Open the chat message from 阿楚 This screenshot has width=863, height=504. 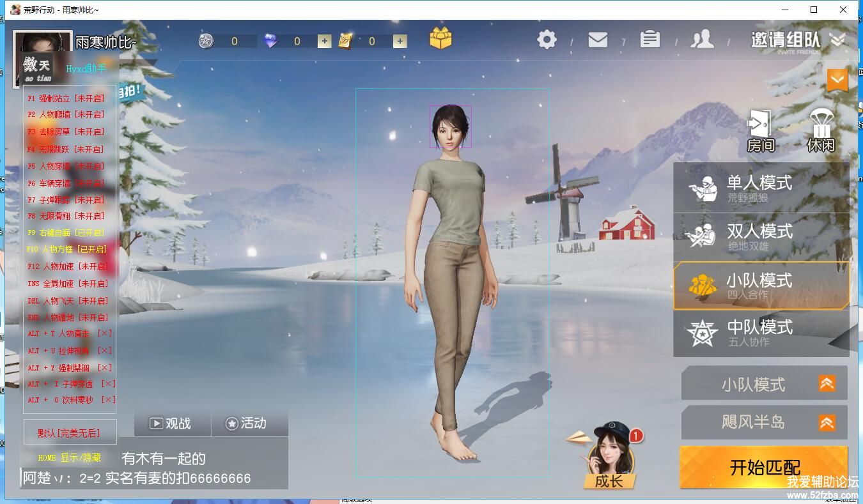(x=137, y=478)
